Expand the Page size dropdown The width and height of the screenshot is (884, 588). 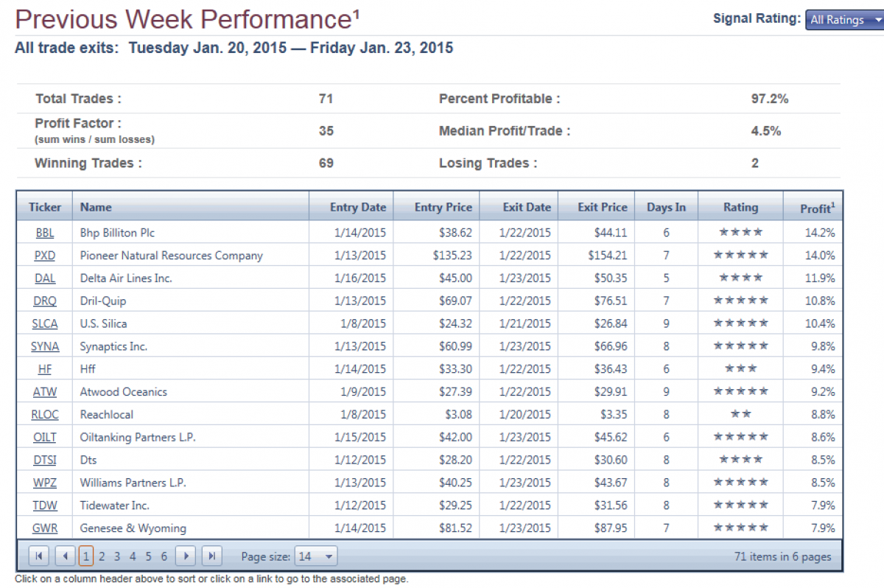(x=316, y=556)
